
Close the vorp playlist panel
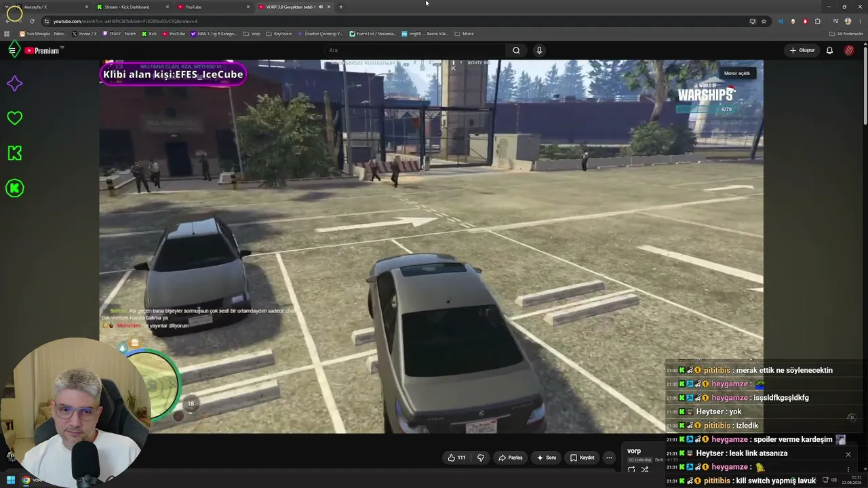(x=848, y=454)
